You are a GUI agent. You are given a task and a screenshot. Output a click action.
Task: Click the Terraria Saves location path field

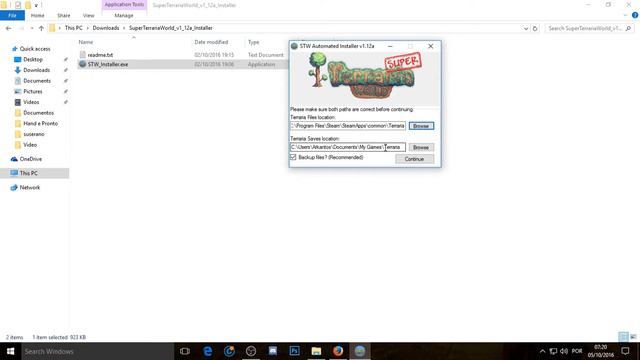click(x=348, y=147)
